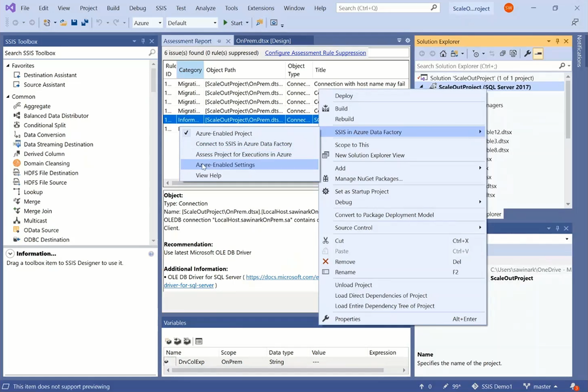The height and width of the screenshot is (392, 588).
Task: Switch to the OnPrem.dtsx [Design] tab
Action: tap(263, 41)
